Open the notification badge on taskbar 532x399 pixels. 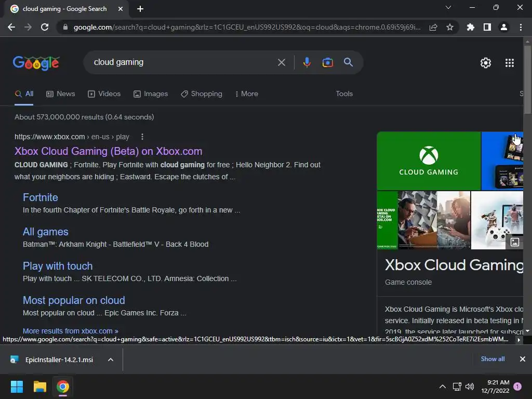tap(517, 387)
